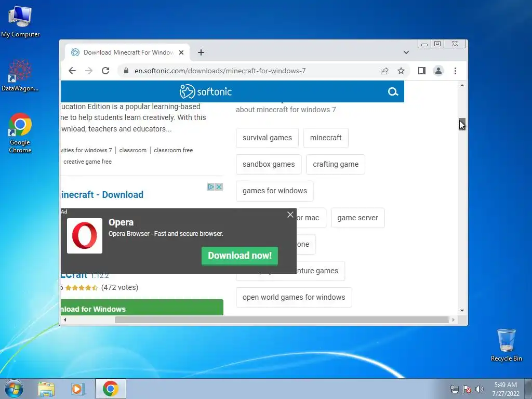Image resolution: width=532 pixels, height=399 pixels.
Task: Click the Show desktop strip
Action: point(529,389)
